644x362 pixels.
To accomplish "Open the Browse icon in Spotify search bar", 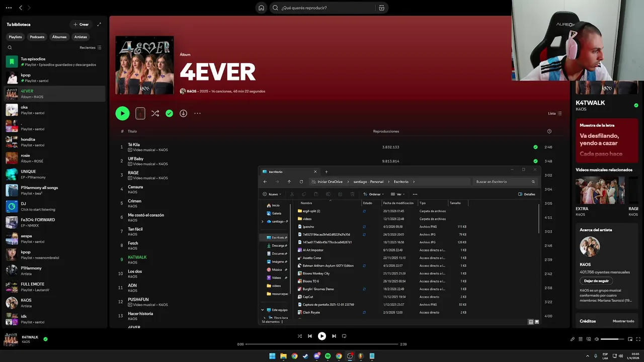I will click(x=381, y=8).
